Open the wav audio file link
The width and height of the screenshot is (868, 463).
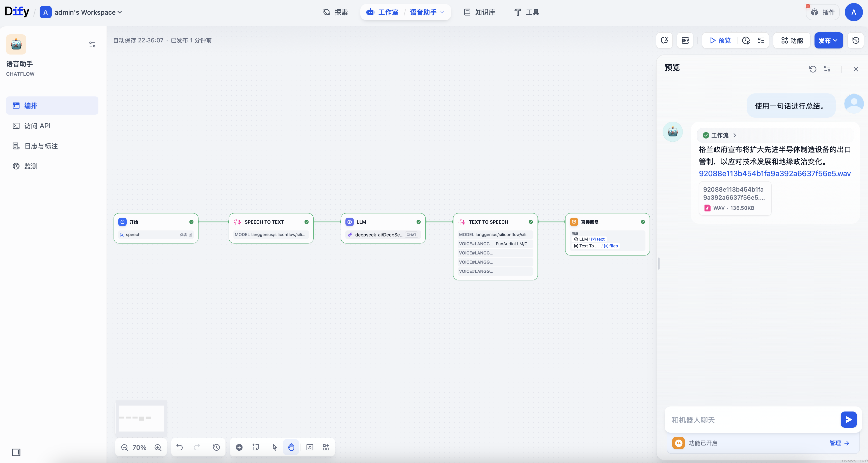(x=774, y=173)
